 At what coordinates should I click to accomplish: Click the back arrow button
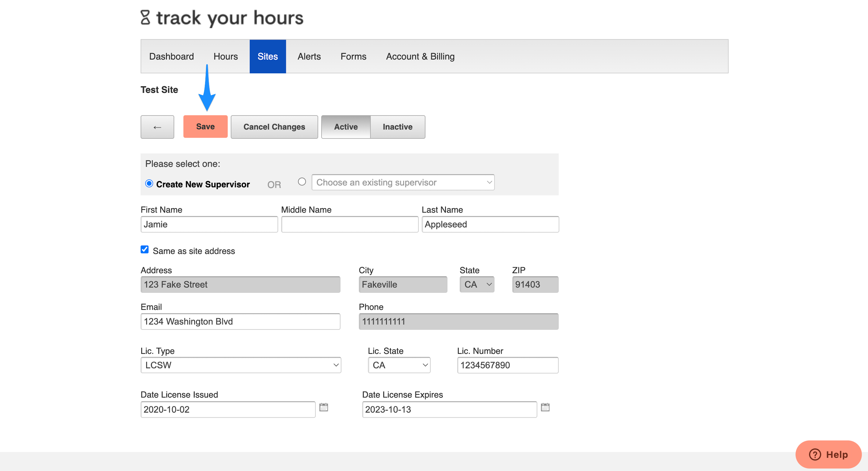point(157,127)
